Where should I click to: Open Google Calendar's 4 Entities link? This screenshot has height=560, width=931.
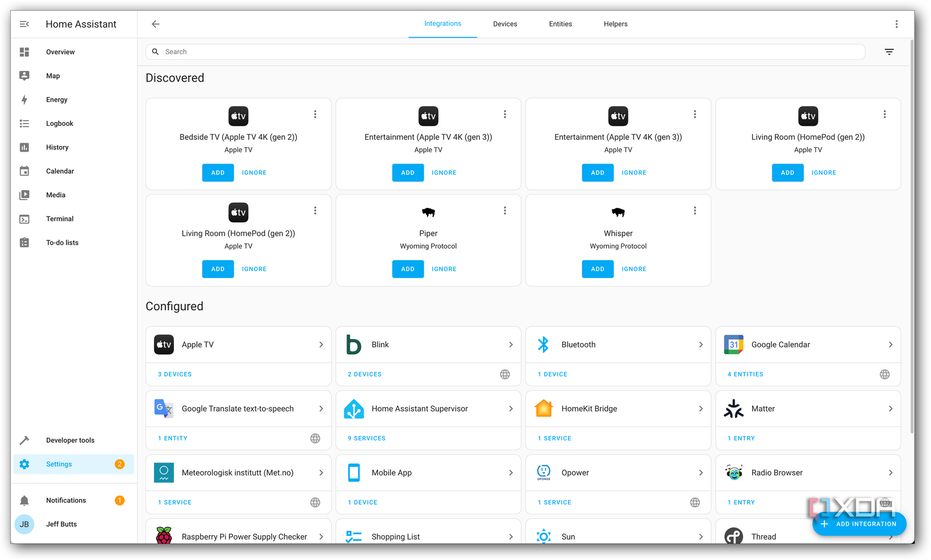(x=745, y=374)
